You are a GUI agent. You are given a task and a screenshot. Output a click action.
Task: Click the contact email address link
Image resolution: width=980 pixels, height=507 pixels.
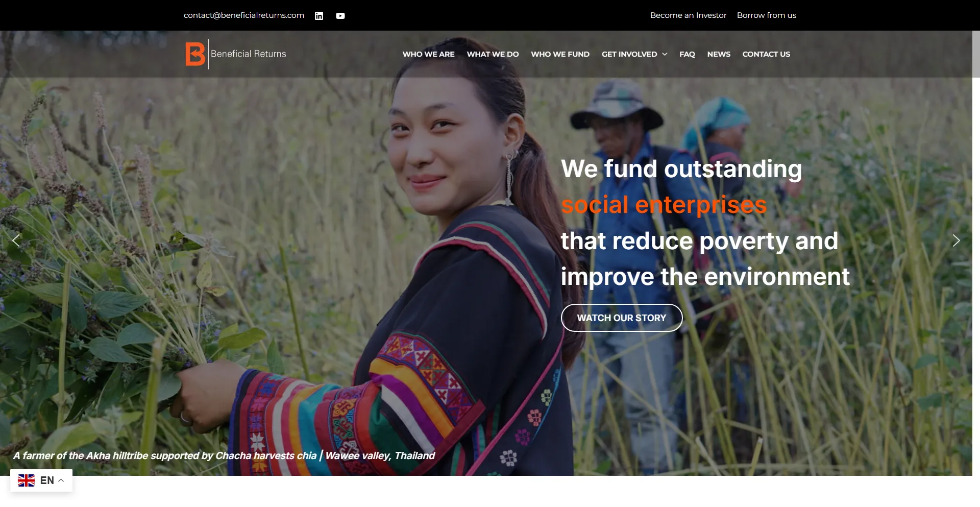(x=244, y=15)
